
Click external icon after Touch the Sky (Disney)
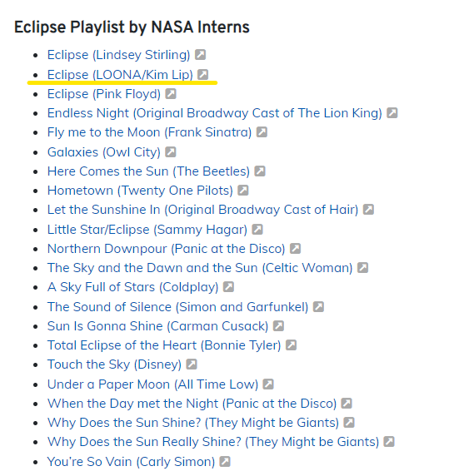tap(192, 364)
